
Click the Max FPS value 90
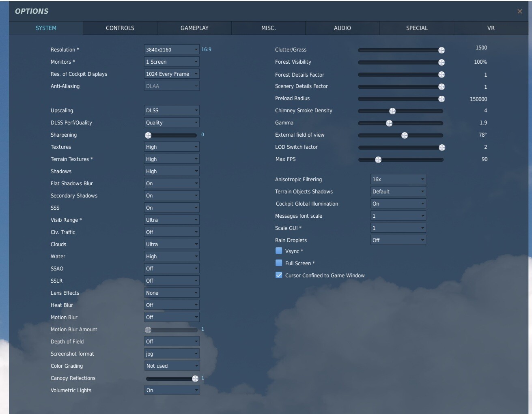pos(485,159)
